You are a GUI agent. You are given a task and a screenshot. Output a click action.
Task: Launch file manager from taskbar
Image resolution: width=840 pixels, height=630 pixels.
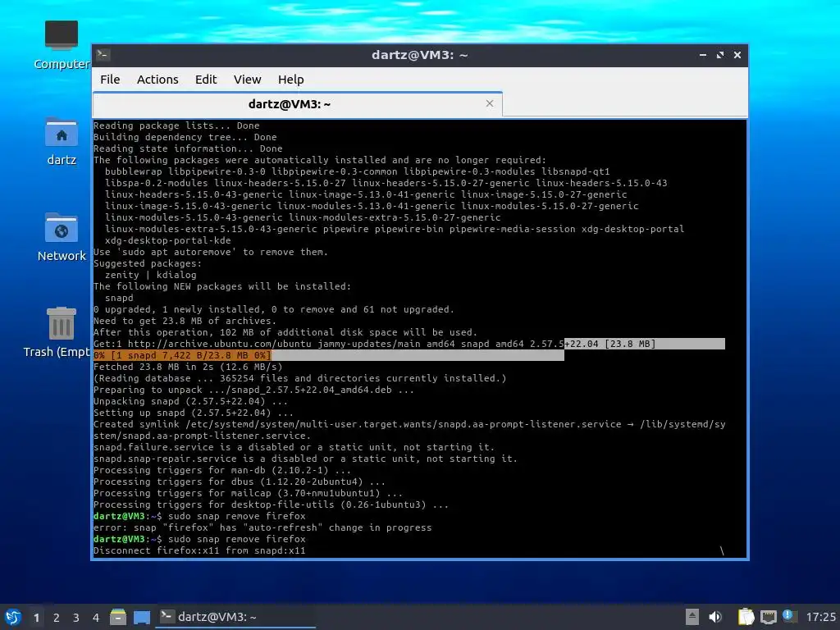click(x=118, y=617)
